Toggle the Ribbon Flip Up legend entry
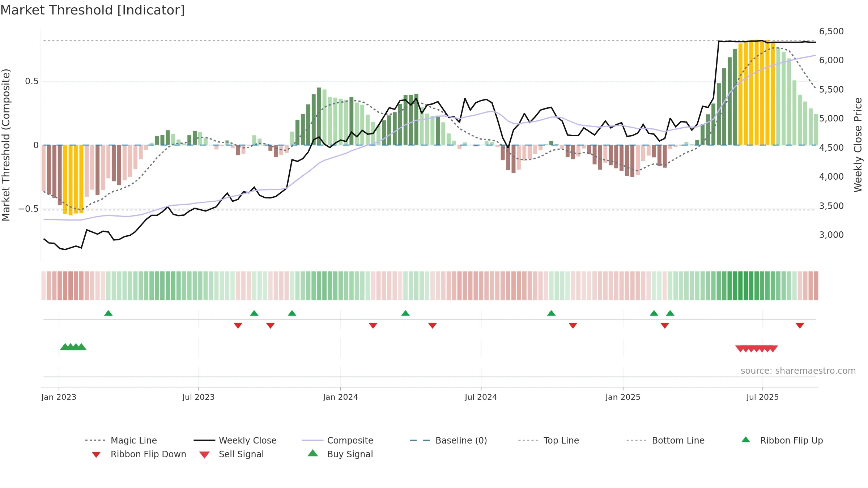This screenshot has height=488, width=868. click(x=782, y=440)
